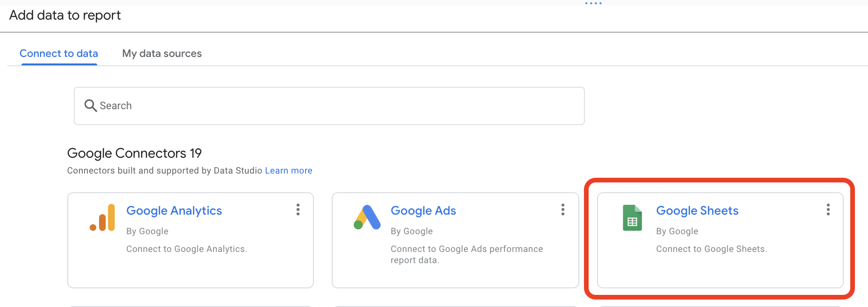Open the Google Sheets connector title

click(697, 211)
